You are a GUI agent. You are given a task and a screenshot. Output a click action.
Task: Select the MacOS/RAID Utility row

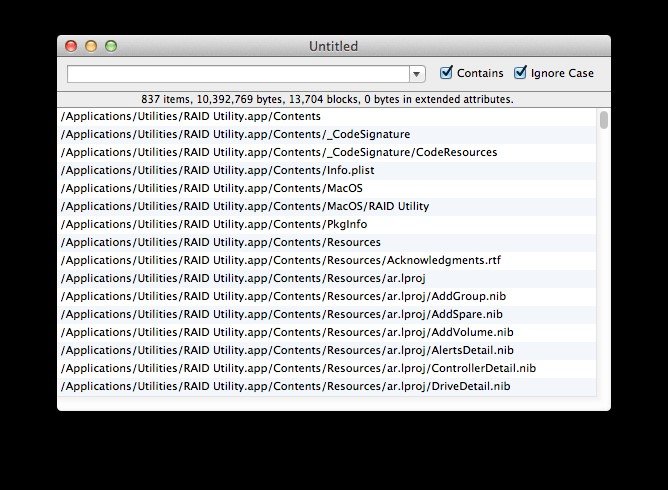[x=327, y=206]
